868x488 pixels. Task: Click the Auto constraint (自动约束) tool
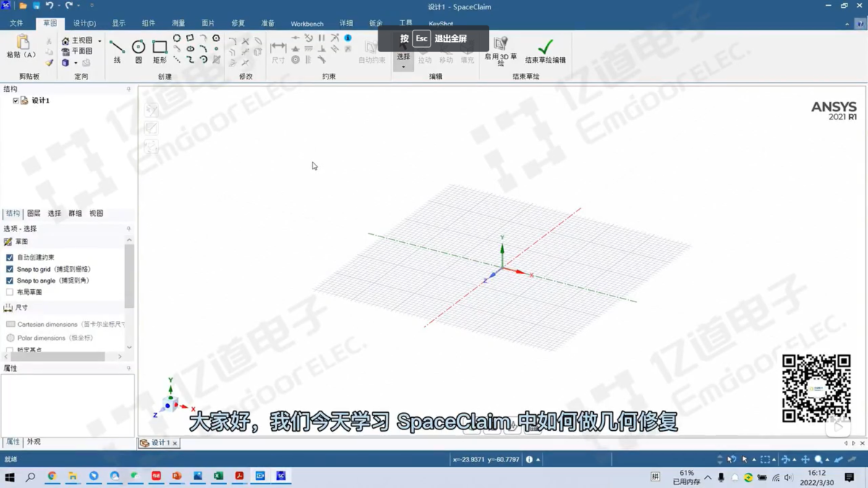click(372, 51)
